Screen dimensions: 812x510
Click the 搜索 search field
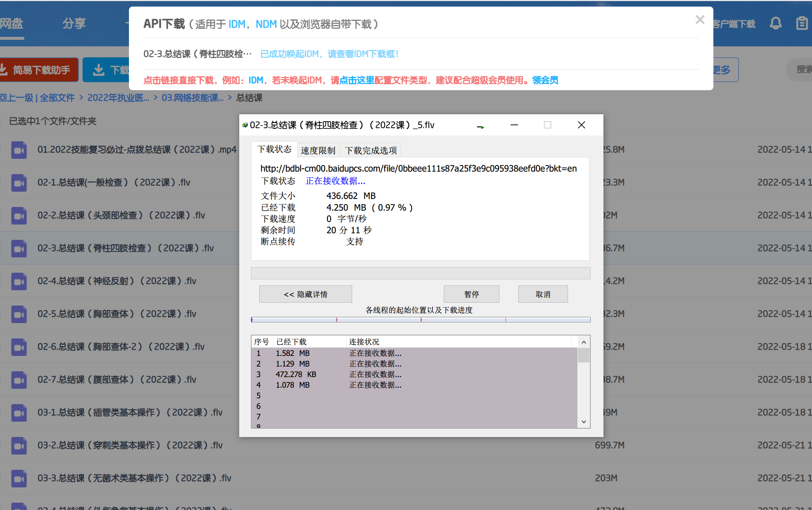click(x=799, y=70)
